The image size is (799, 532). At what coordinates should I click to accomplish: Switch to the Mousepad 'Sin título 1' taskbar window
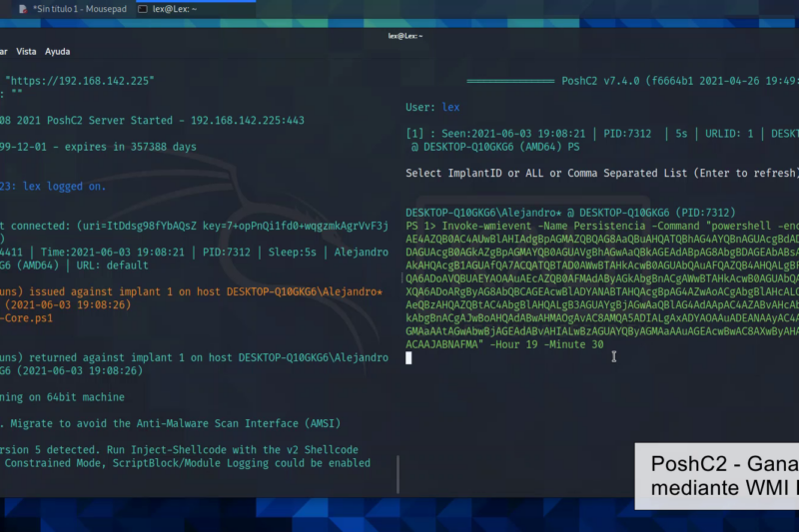[x=72, y=9]
